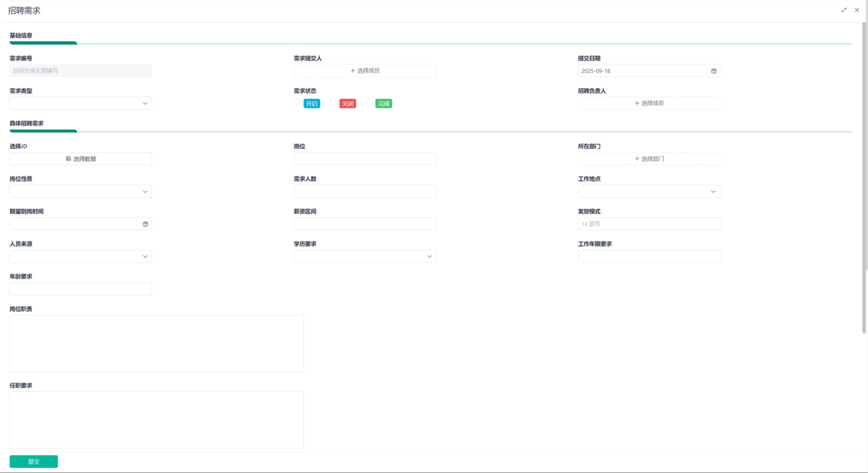This screenshot has height=473, width=868.
Task: Click the 基础信息 section heading
Action: click(21, 35)
